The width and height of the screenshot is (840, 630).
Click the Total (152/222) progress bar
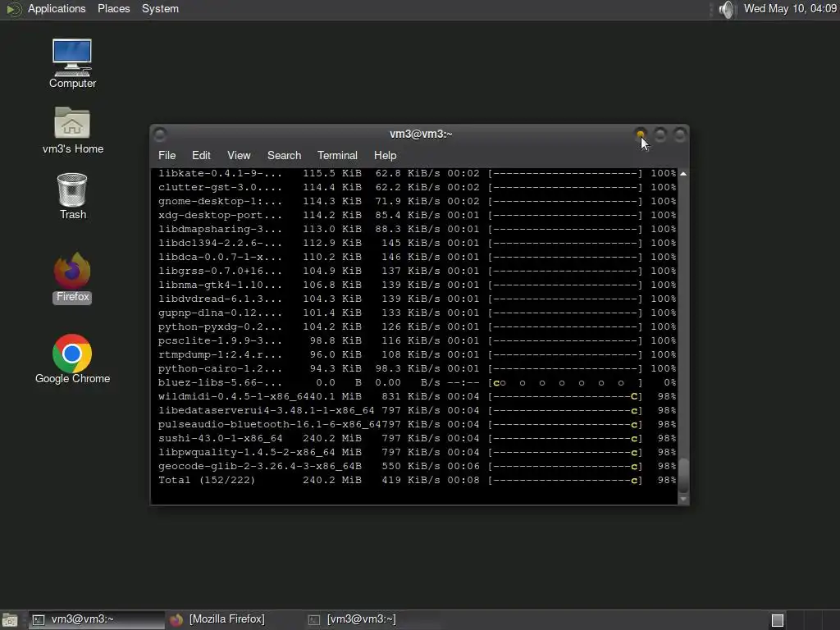[565, 480]
